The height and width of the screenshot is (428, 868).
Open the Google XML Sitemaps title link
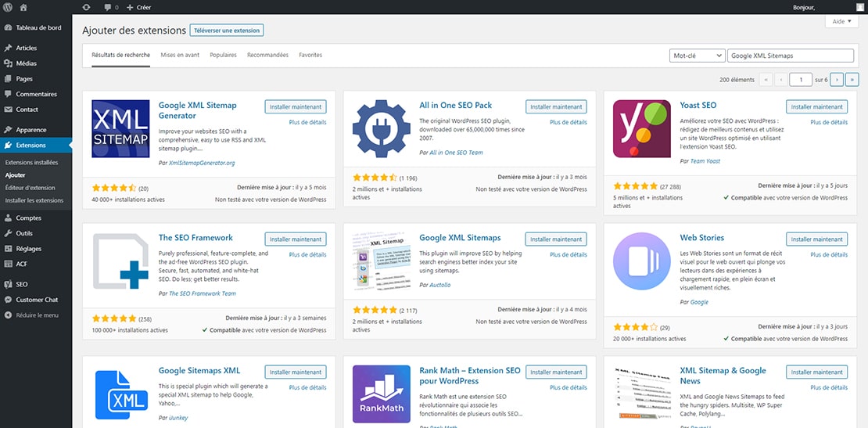pyautogui.click(x=460, y=238)
